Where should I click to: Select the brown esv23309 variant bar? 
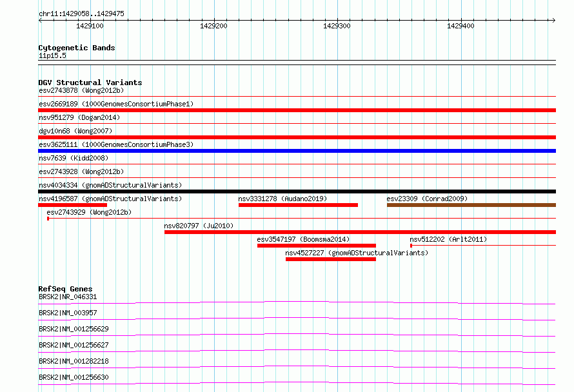pos(471,205)
